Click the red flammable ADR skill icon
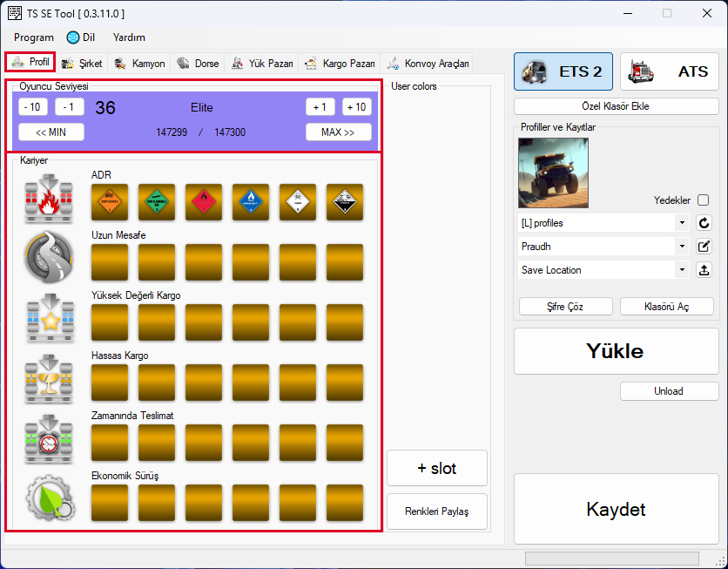This screenshot has width=728, height=569. pyautogui.click(x=204, y=202)
